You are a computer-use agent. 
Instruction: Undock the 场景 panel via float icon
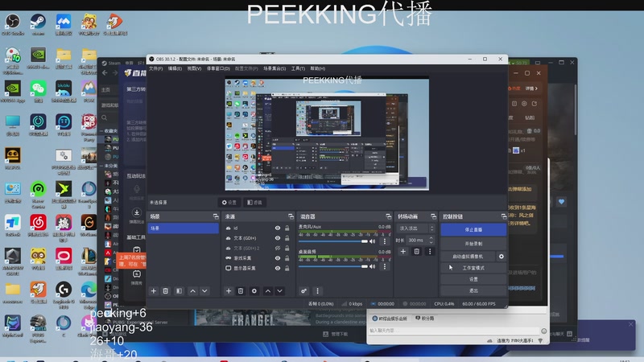coord(216,216)
